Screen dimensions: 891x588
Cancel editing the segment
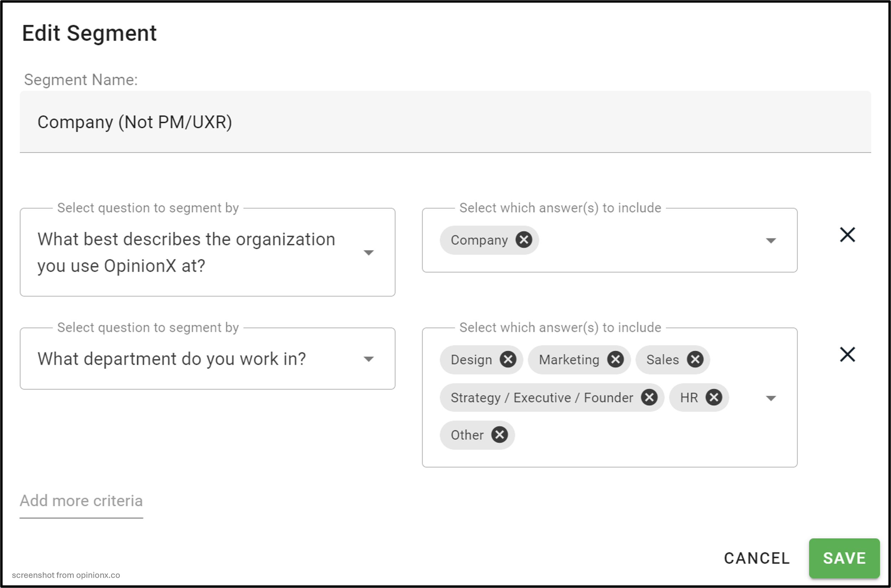[x=757, y=558]
